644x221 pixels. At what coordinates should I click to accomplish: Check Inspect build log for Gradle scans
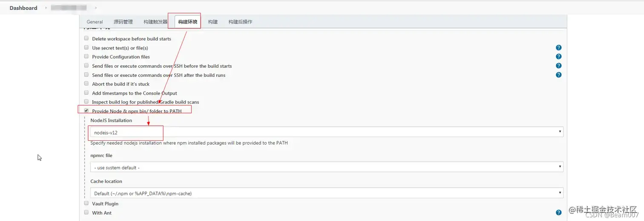(x=86, y=102)
